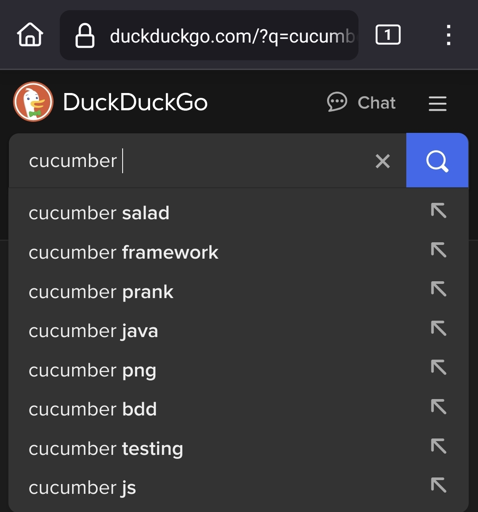Image resolution: width=478 pixels, height=512 pixels.
Task: Open the browser three-dot menu
Action: click(x=449, y=35)
